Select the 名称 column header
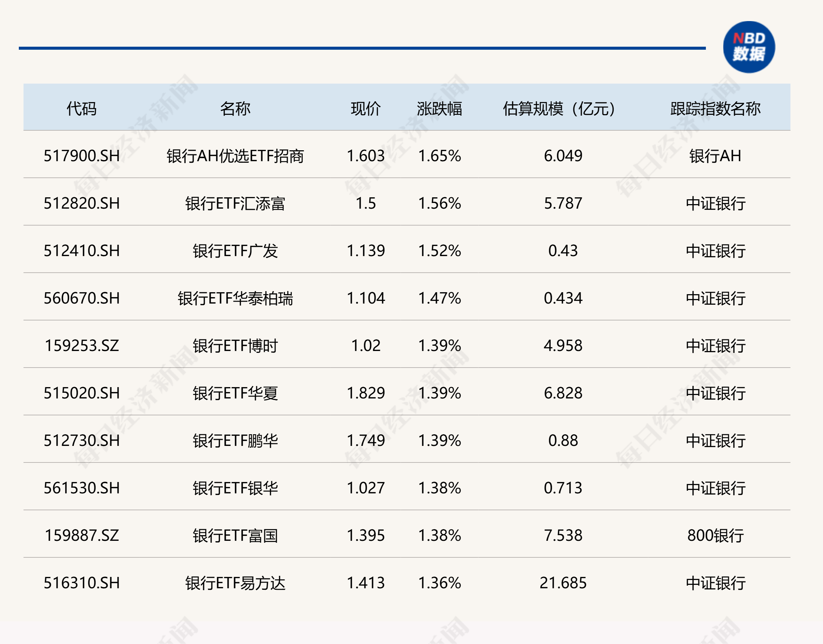823x644 pixels. (235, 108)
